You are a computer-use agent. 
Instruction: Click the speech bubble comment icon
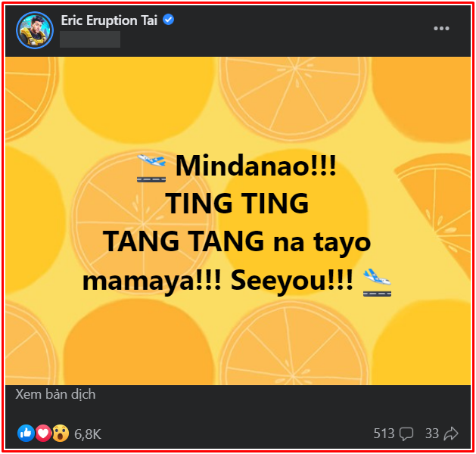coord(406,434)
